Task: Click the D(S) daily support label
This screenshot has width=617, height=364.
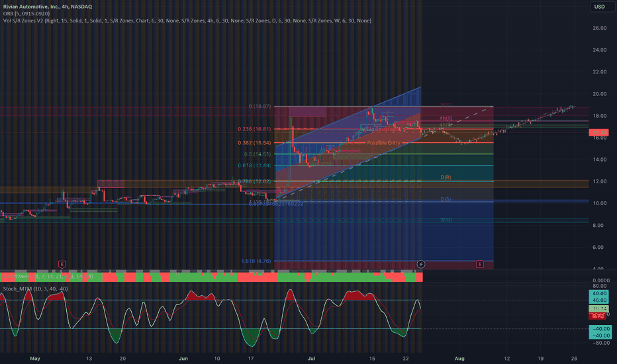Action: pos(446,199)
